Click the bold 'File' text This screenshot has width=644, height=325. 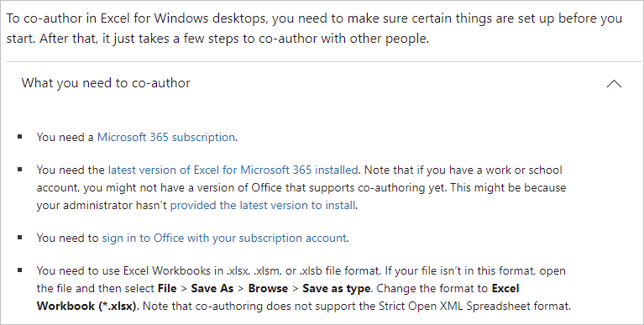(167, 288)
